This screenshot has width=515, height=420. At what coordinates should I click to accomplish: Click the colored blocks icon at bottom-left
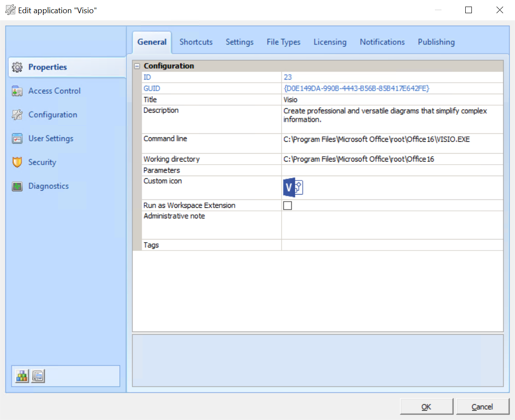(22, 376)
